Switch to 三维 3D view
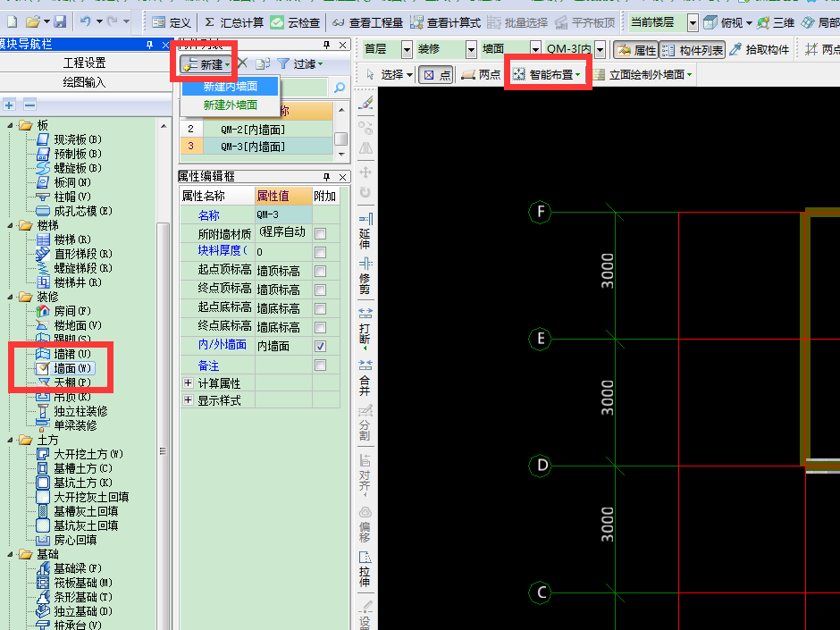This screenshot has height=630, width=840. click(x=776, y=22)
